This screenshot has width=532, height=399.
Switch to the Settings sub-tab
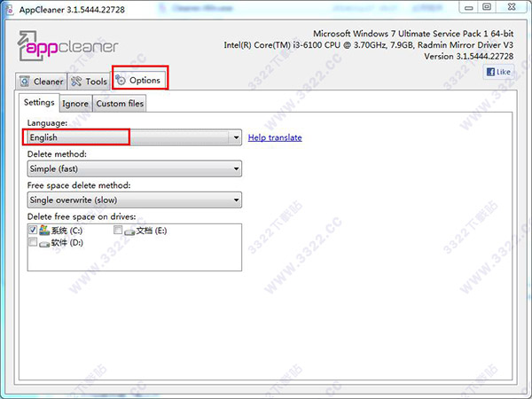[39, 103]
